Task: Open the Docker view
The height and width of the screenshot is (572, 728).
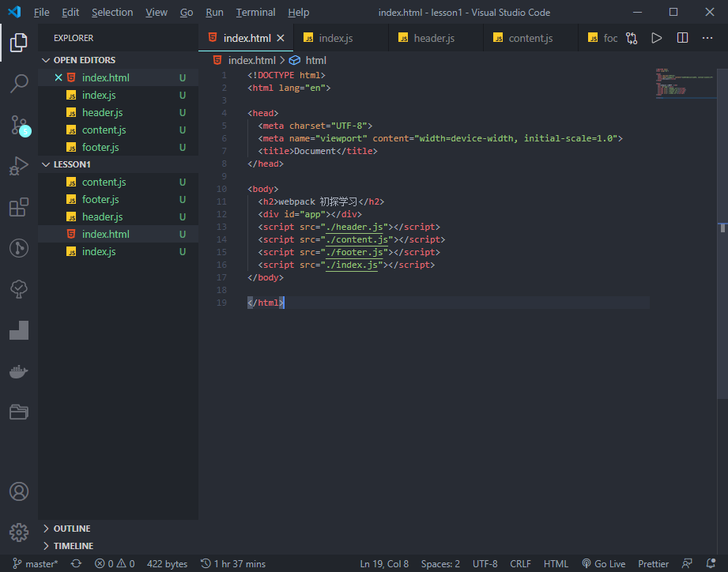Action: click(x=18, y=371)
